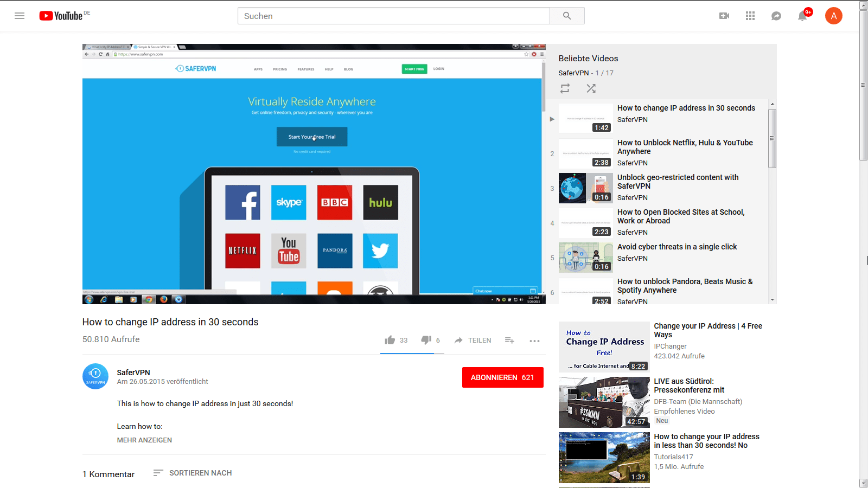The image size is (868, 488).
Task: Click APPS menu in the video
Action: point(258,69)
